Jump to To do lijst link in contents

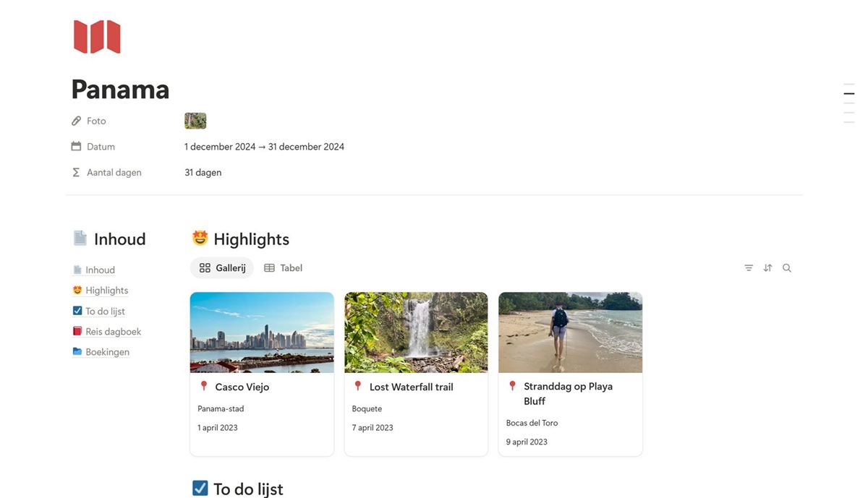[105, 312]
